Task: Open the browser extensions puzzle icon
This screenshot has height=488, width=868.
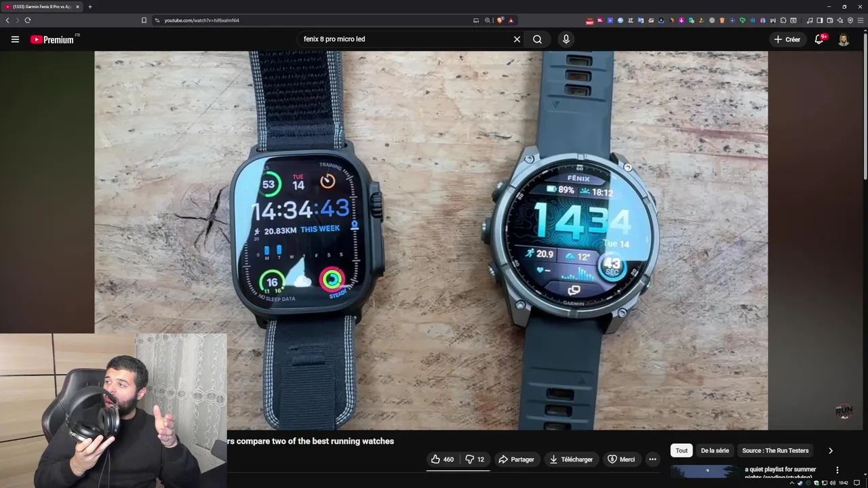Action: [783, 20]
